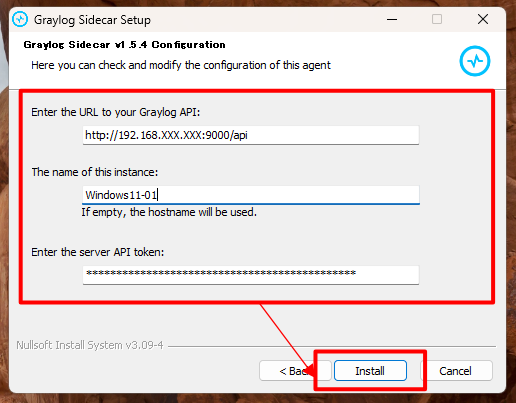
Task: Select the server API token field
Action: point(251,275)
